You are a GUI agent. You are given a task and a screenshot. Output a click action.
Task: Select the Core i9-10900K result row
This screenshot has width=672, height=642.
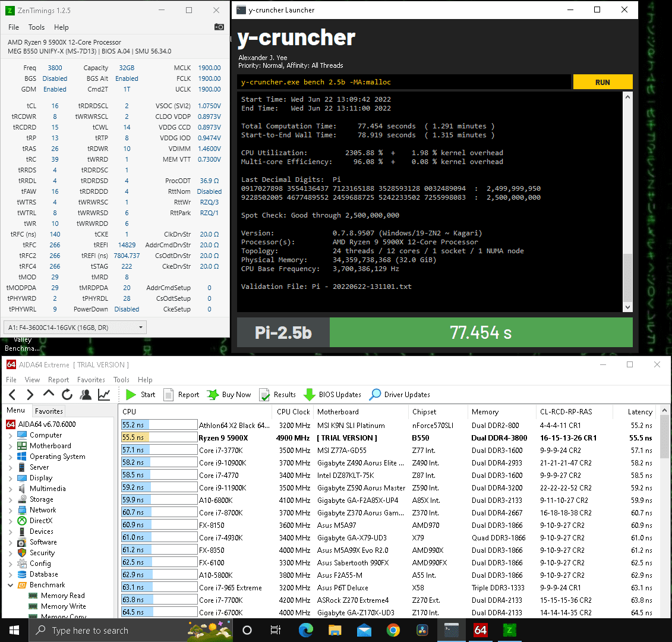pyautogui.click(x=388, y=462)
